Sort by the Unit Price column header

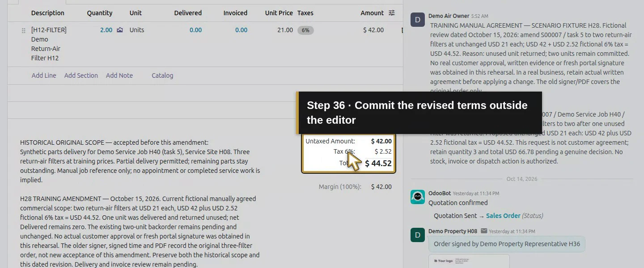coord(279,13)
